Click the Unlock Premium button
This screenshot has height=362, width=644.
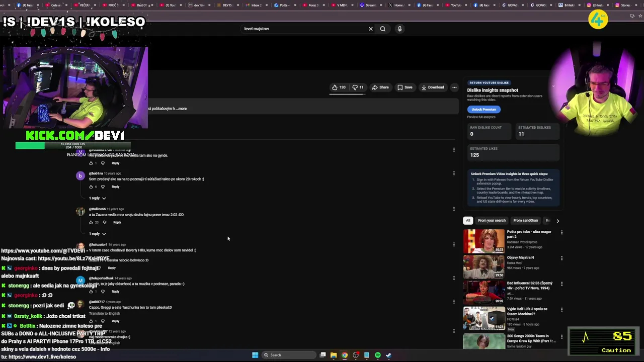[484, 109]
